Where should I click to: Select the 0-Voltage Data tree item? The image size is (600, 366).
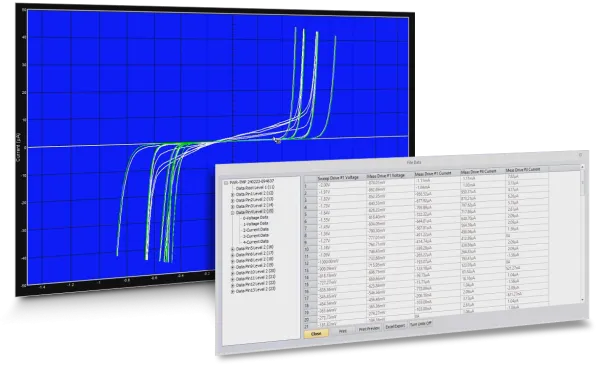[256, 218]
